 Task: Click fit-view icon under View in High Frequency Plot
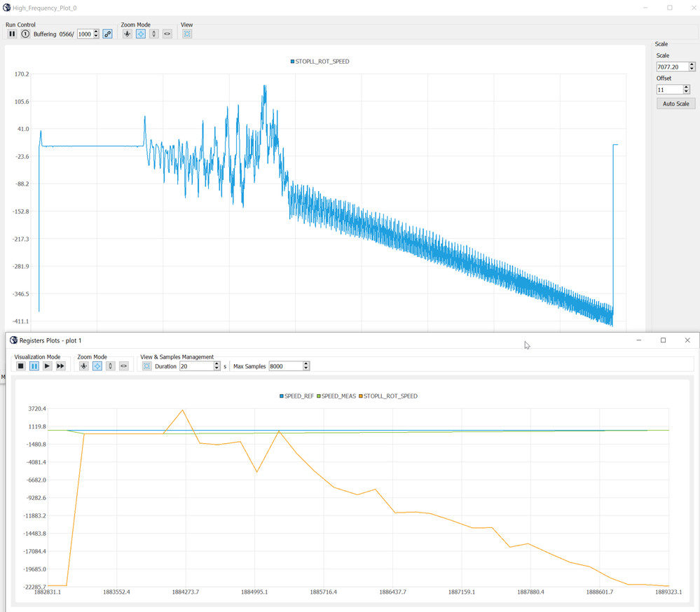pyautogui.click(x=187, y=34)
